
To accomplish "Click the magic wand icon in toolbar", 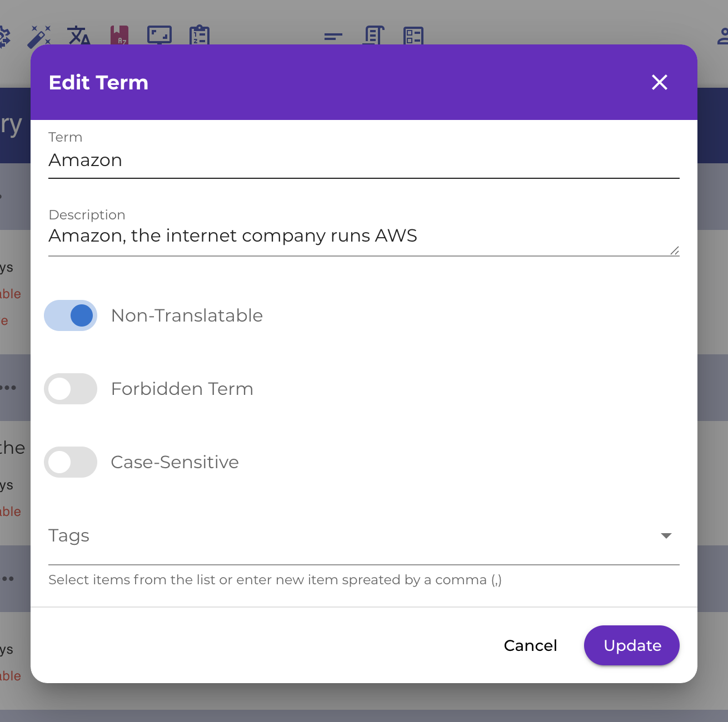I will tap(39, 36).
